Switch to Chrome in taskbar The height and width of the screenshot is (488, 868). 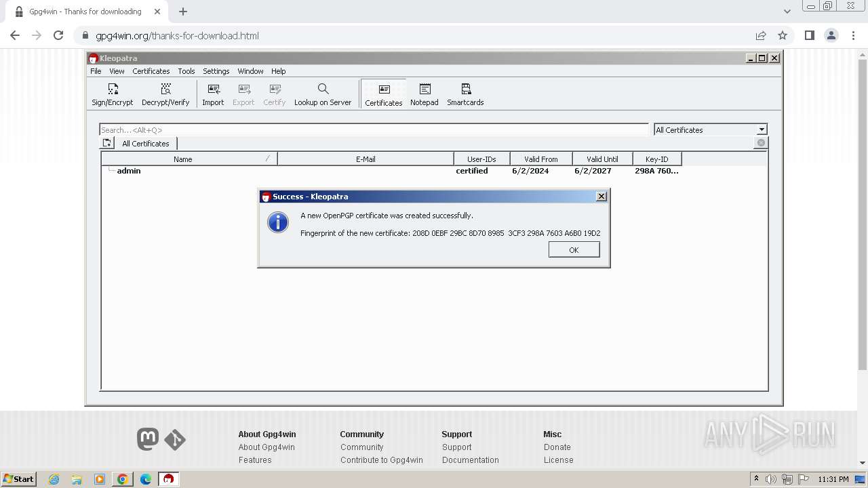tap(123, 479)
